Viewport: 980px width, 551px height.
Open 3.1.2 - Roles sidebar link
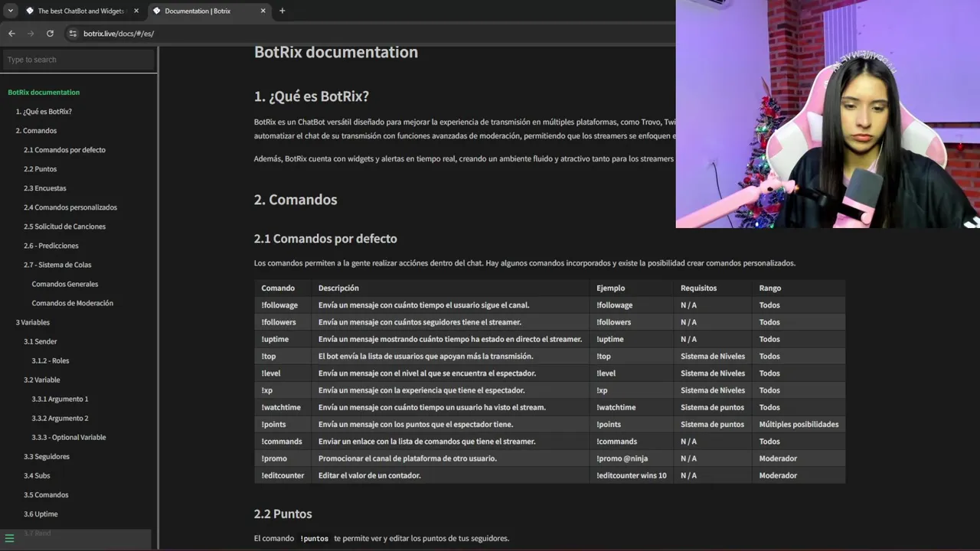click(x=51, y=360)
